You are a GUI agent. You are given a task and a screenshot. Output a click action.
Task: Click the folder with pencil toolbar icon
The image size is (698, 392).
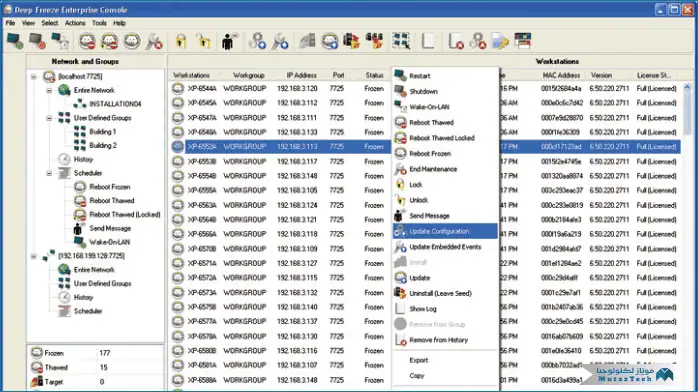(500, 41)
